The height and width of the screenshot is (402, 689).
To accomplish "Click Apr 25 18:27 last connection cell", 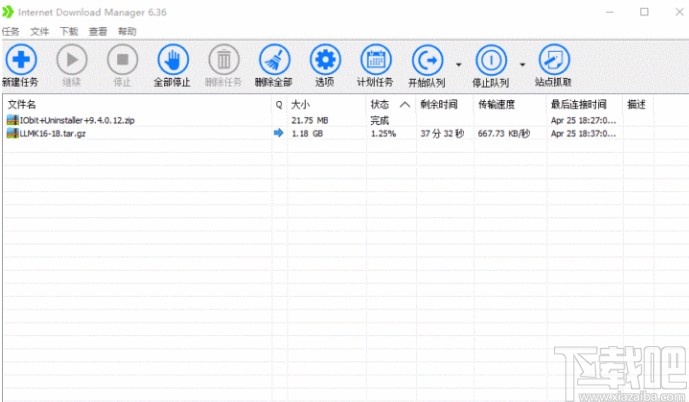I will click(x=584, y=120).
